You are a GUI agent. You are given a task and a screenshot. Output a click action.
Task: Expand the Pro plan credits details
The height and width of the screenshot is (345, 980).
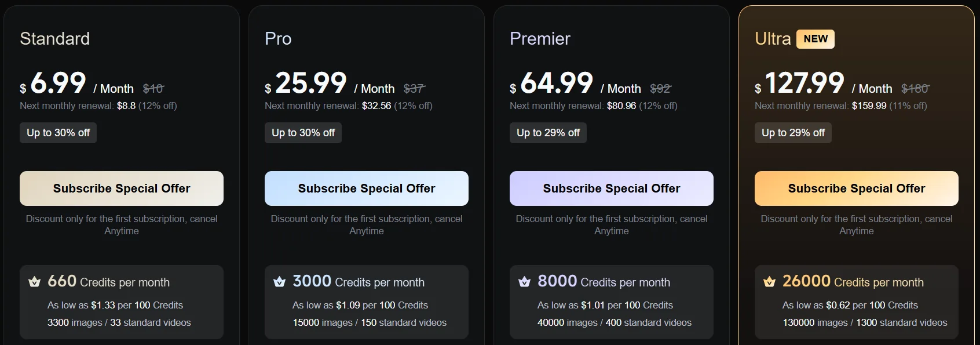point(367,302)
